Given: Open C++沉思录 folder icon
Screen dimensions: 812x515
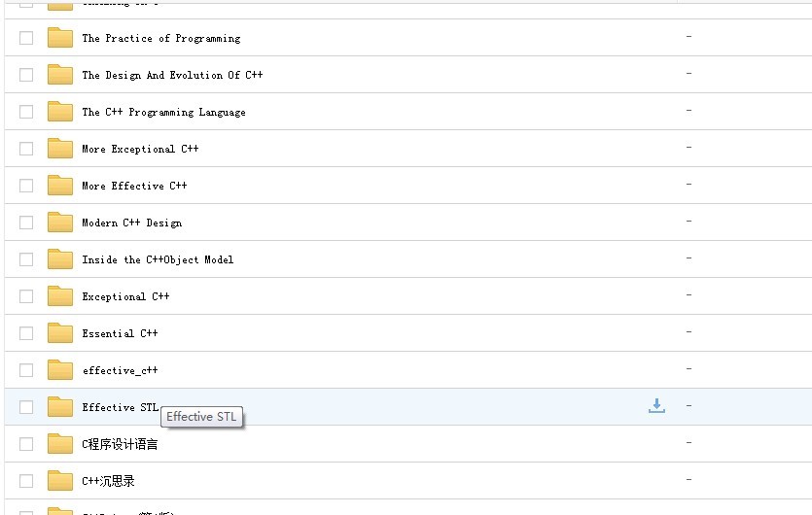Looking at the screenshot, I should click(x=60, y=481).
